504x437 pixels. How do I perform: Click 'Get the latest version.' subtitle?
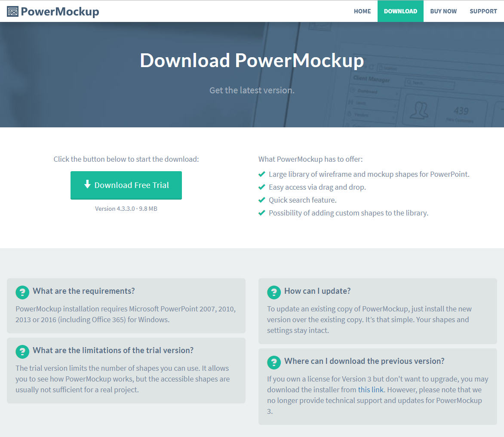click(252, 90)
